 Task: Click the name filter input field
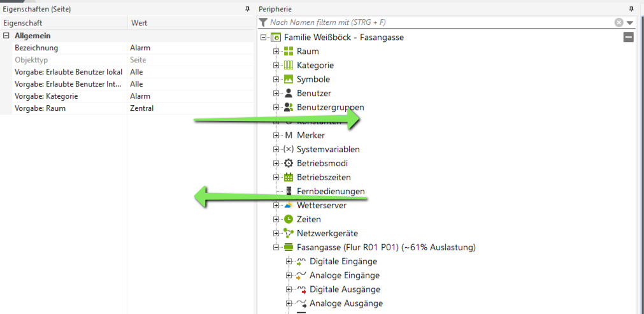tap(441, 22)
